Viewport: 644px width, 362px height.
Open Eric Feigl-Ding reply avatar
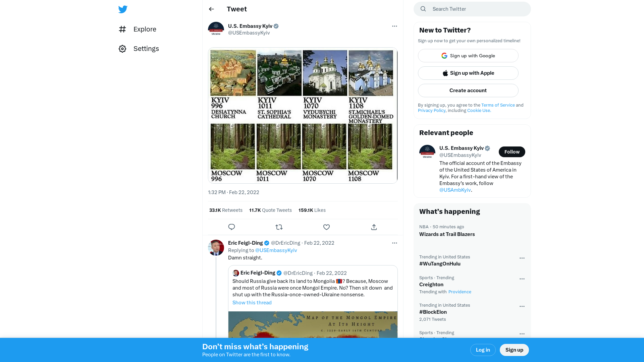(216, 248)
